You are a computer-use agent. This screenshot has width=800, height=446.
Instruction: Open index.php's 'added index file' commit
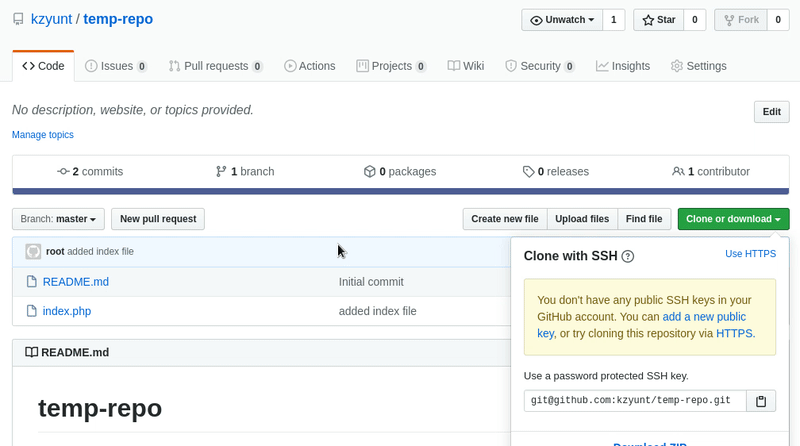[378, 311]
